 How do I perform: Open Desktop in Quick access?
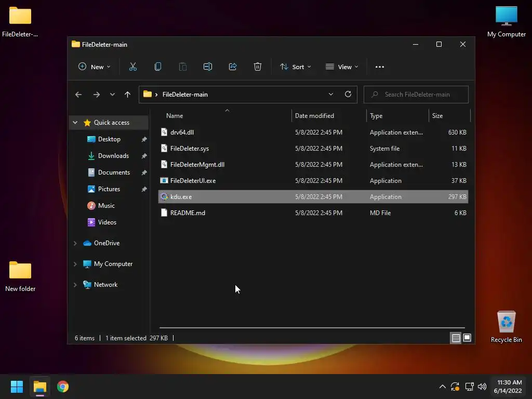click(x=109, y=139)
